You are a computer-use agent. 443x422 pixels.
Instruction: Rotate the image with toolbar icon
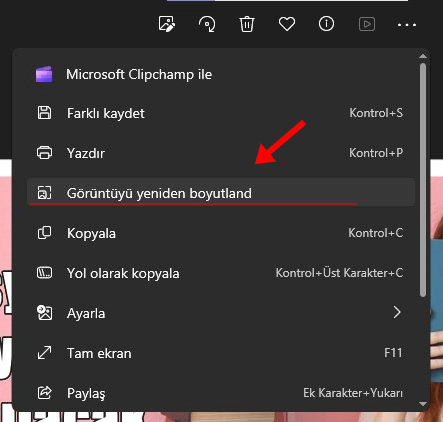click(x=207, y=24)
